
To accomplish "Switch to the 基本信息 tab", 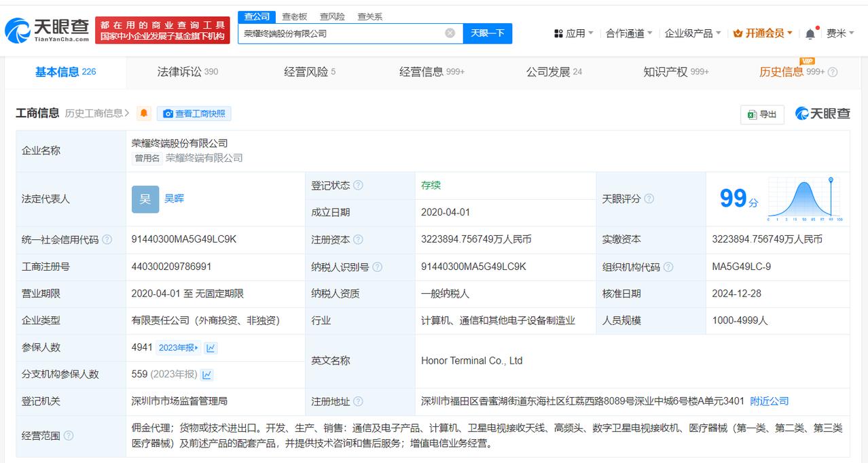I will [x=65, y=72].
